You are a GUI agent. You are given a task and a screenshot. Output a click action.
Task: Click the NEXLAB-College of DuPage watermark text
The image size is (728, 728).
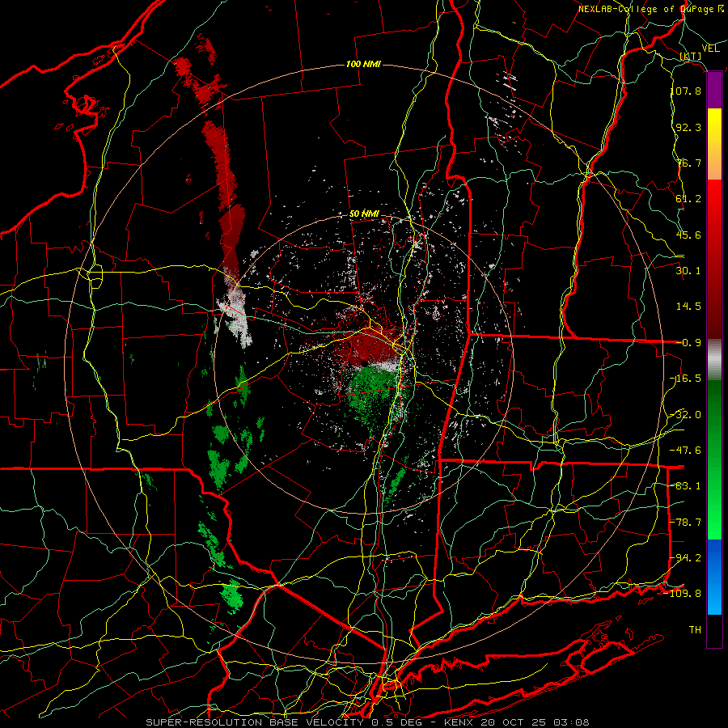coord(651,9)
